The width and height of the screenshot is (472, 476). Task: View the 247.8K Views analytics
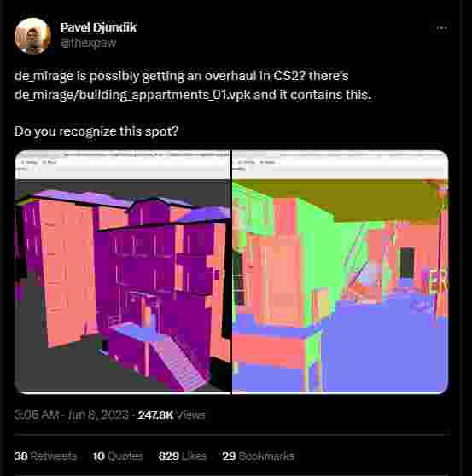(172, 415)
